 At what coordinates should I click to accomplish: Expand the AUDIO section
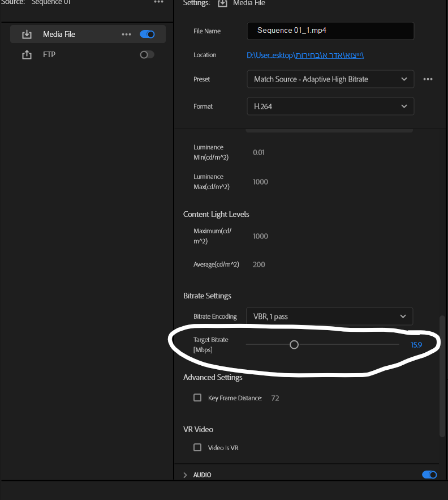pyautogui.click(x=186, y=475)
